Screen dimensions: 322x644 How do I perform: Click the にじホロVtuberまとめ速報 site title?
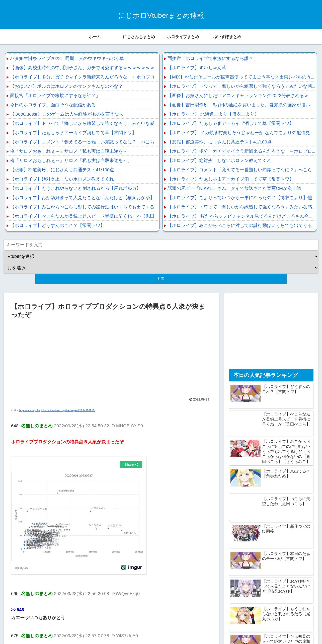tap(161, 16)
